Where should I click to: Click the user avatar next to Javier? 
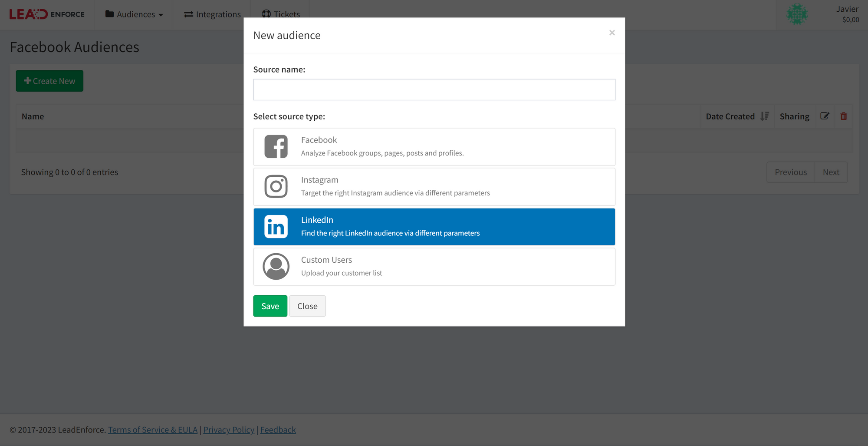pos(797,14)
